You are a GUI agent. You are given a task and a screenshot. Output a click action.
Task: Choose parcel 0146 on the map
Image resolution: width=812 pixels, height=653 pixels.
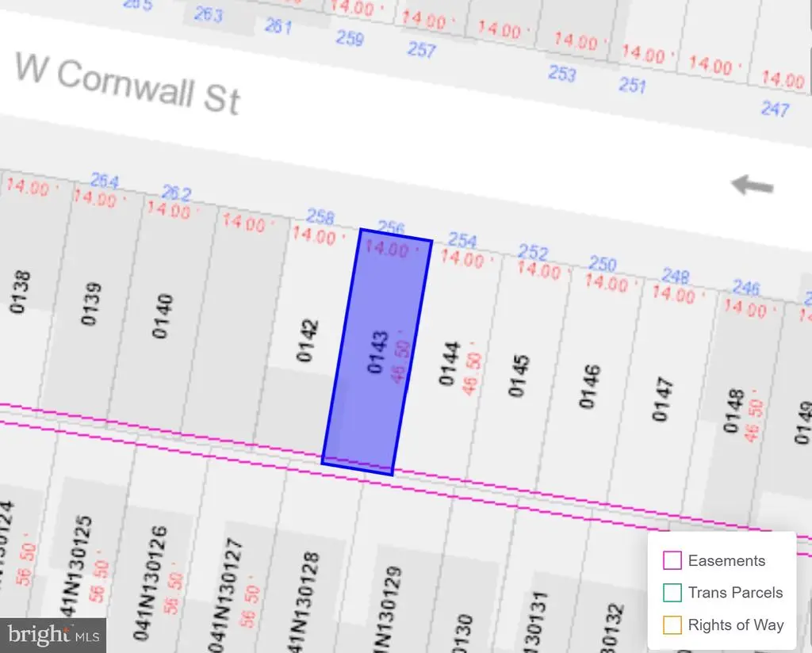click(589, 387)
